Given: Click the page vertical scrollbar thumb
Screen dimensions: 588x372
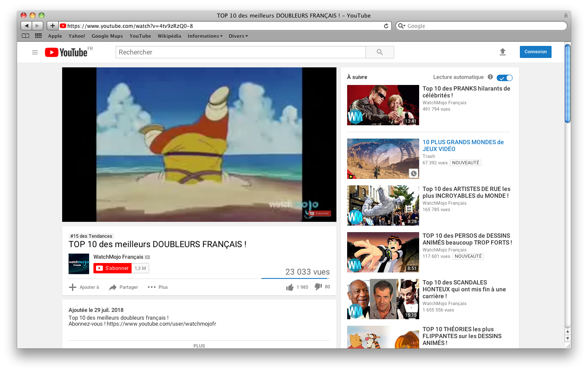Looking at the screenshot, I should tap(567, 84).
